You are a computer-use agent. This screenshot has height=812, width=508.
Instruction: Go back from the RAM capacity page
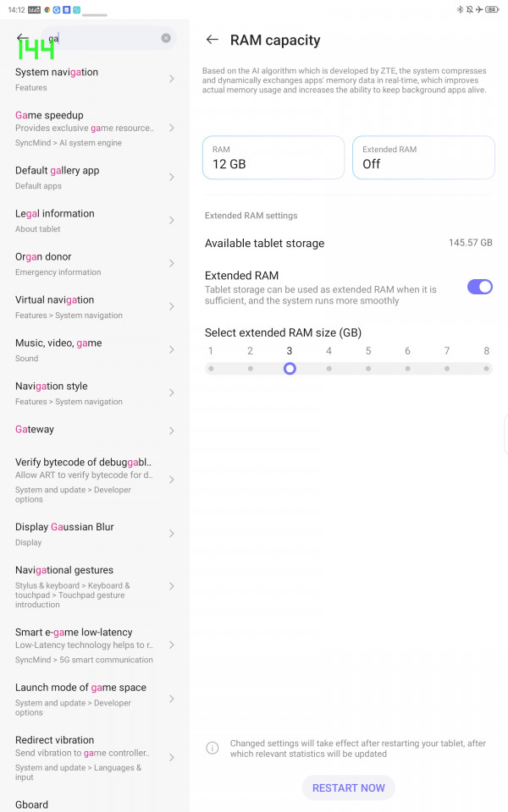click(212, 40)
